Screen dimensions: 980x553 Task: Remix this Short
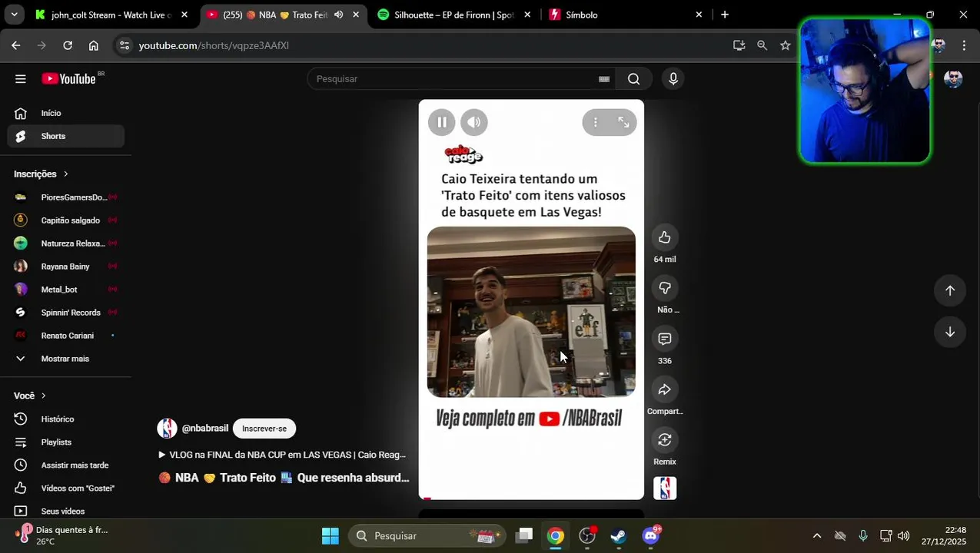665,440
